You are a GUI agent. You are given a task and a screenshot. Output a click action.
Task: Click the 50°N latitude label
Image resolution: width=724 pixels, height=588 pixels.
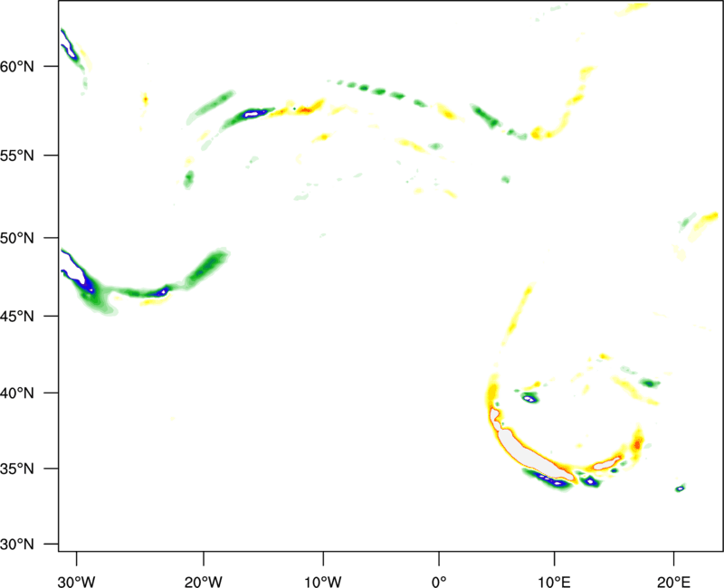[17, 238]
